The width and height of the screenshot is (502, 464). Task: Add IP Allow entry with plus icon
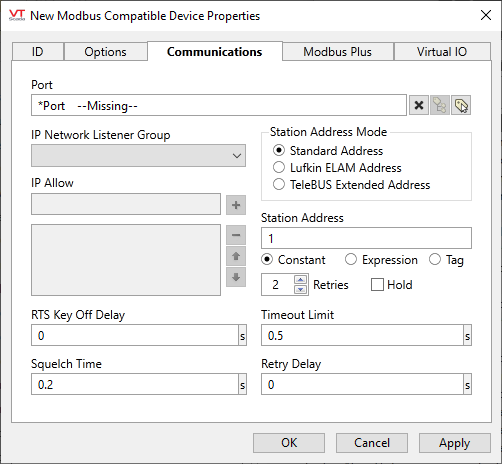click(x=236, y=205)
